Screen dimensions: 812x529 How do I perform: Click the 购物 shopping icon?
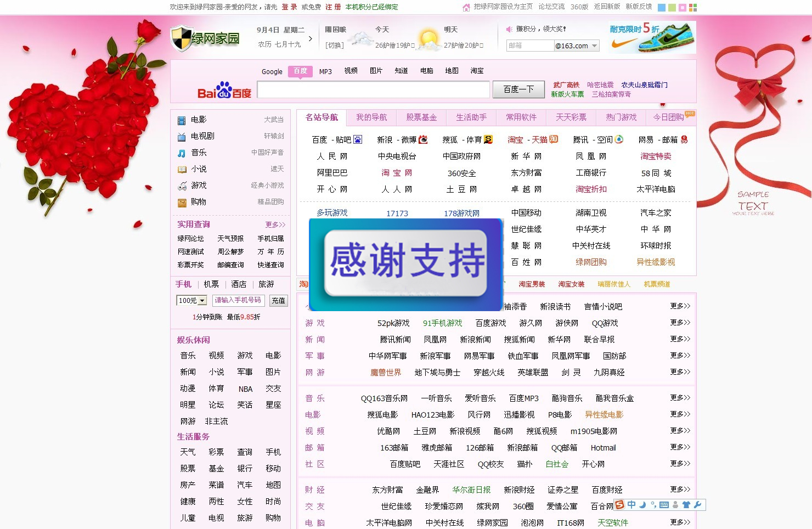coord(182,202)
